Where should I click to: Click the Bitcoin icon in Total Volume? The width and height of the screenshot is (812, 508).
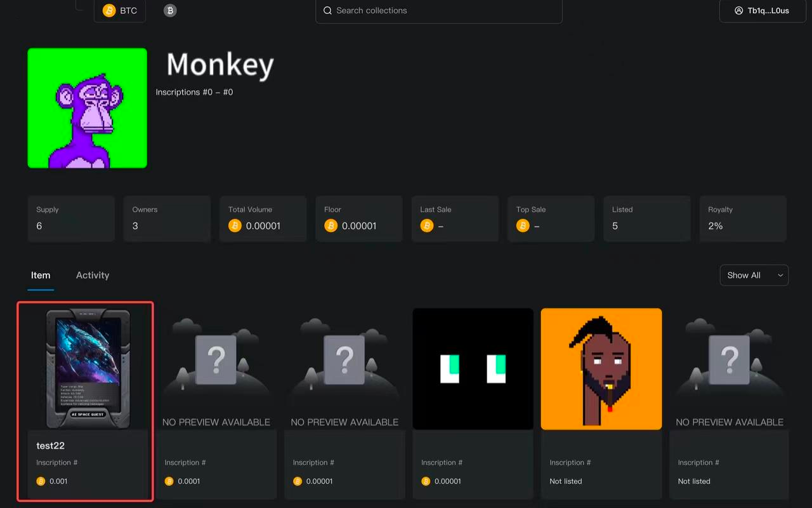(235, 226)
